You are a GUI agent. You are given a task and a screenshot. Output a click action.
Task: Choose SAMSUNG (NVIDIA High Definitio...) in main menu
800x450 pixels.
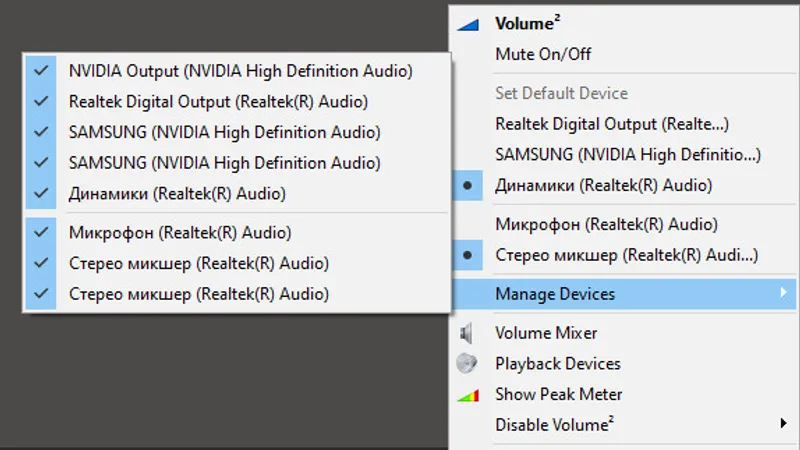tap(628, 155)
